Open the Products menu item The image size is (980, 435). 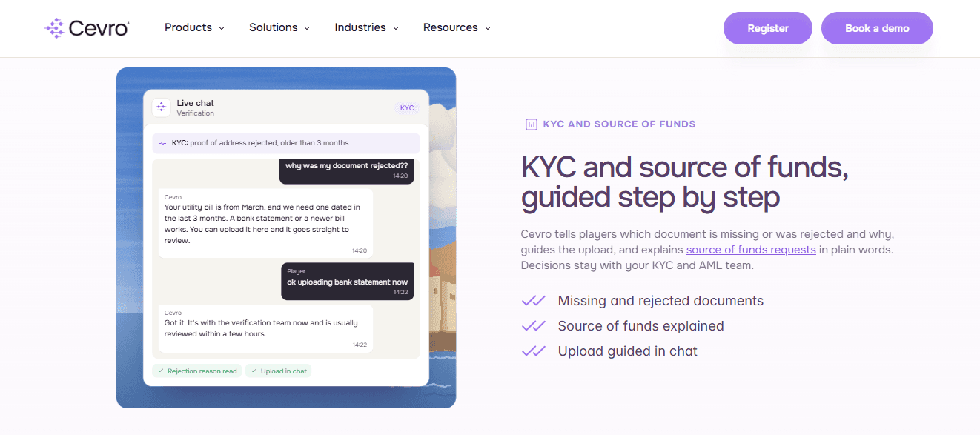tap(195, 27)
